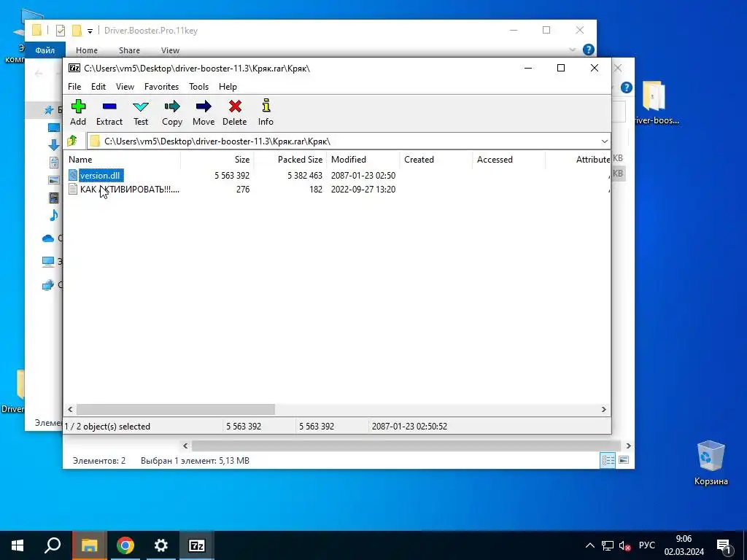
Task: Click OneDrive cloud icon in Explorer sidebar
Action: click(48, 238)
